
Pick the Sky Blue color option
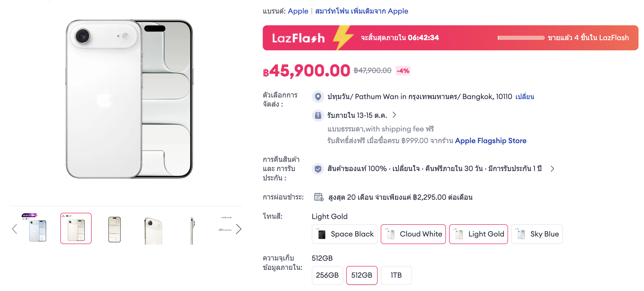537,234
